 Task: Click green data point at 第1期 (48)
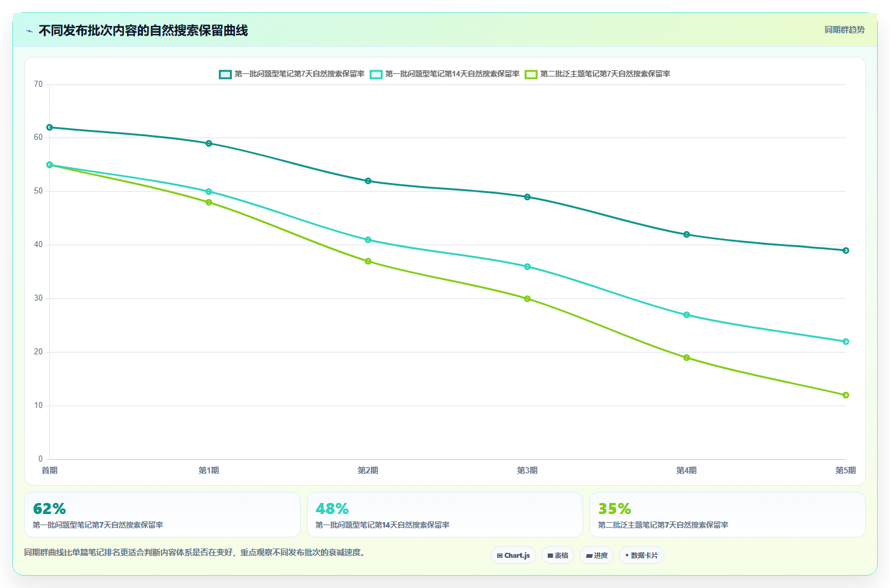[x=209, y=202]
